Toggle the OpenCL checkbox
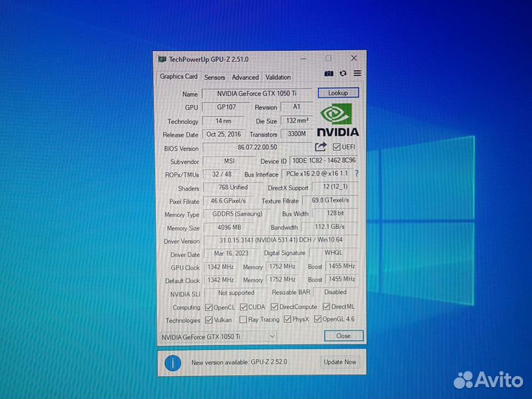The image size is (532, 399). pyautogui.click(x=208, y=307)
